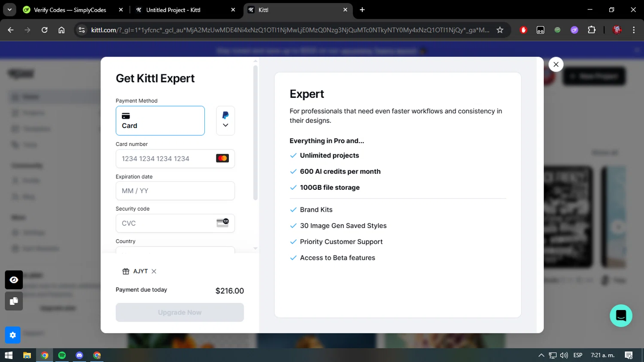
Task: Open a new browser tab
Action: [362, 10]
